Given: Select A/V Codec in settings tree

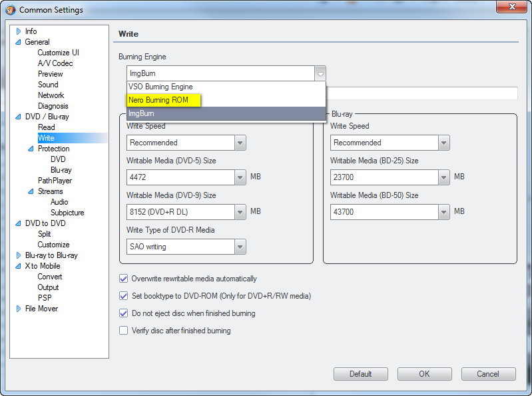Looking at the screenshot, I should [x=55, y=63].
